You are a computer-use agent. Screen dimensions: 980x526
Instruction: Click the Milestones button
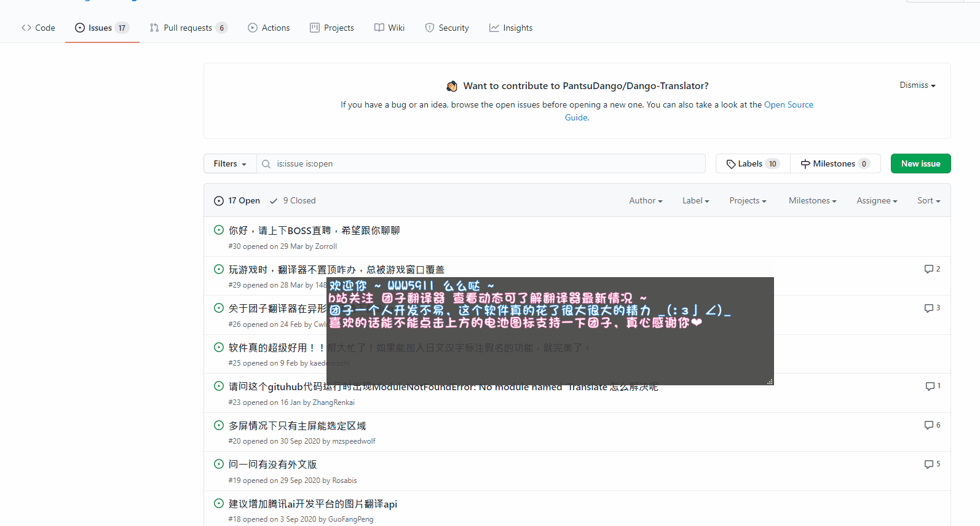836,163
